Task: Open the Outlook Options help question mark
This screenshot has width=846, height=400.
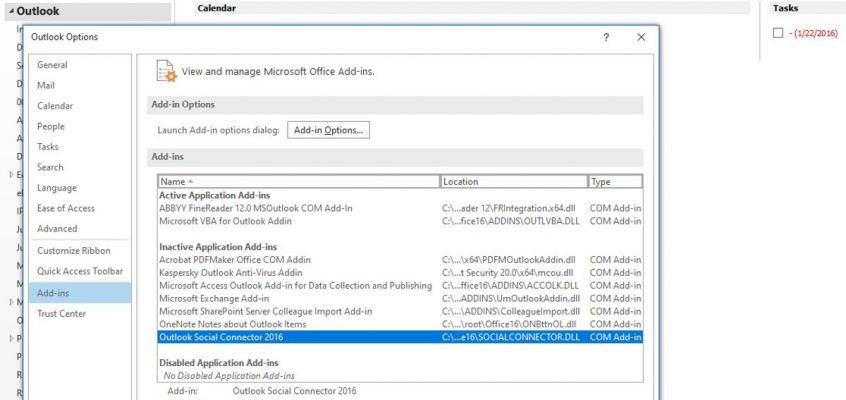Action: 606,37
